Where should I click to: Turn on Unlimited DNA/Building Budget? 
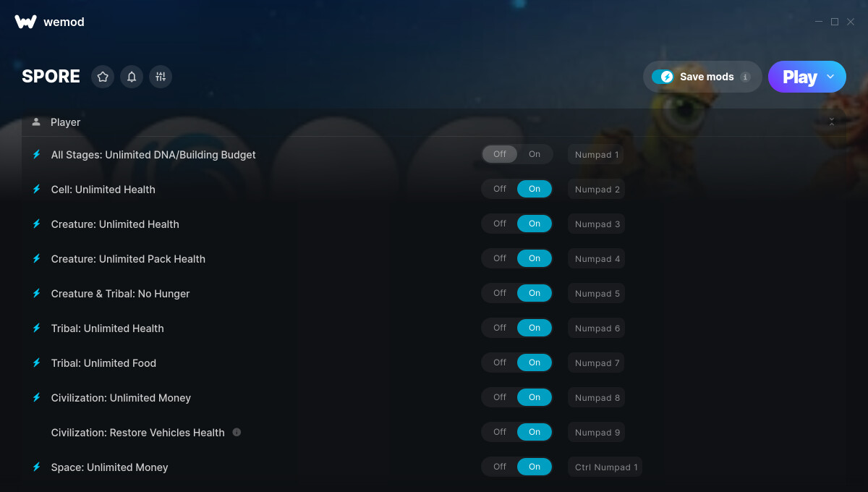pos(535,154)
